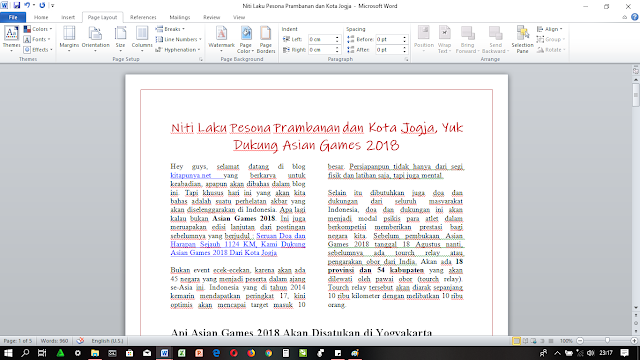This screenshot has height=360, width=640.
Task: Click the Save icon in the quick access toolbar
Action: coord(17,5)
